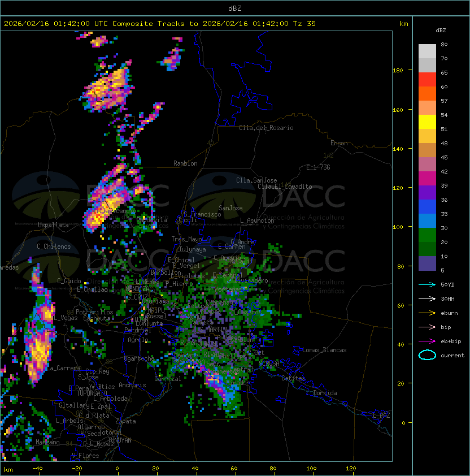Click the 'La_Carrera' place label
Viewport: 470px width, 476px height.
point(63,368)
